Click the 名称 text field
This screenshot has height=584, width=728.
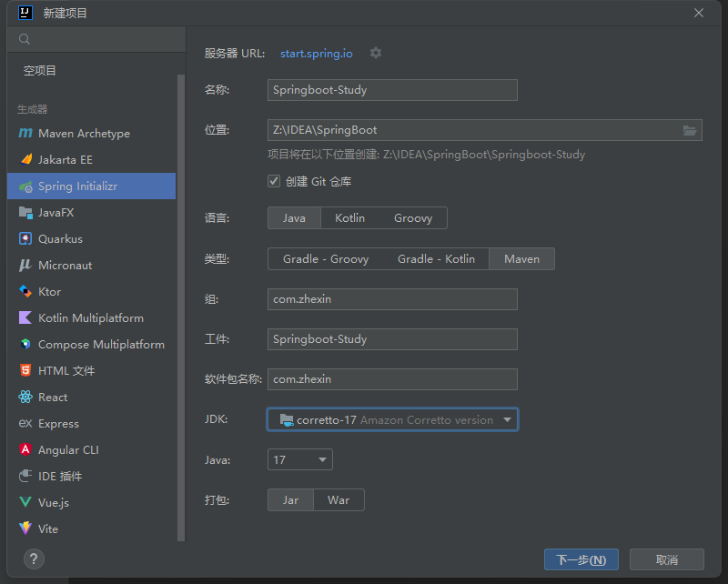pyautogui.click(x=392, y=90)
